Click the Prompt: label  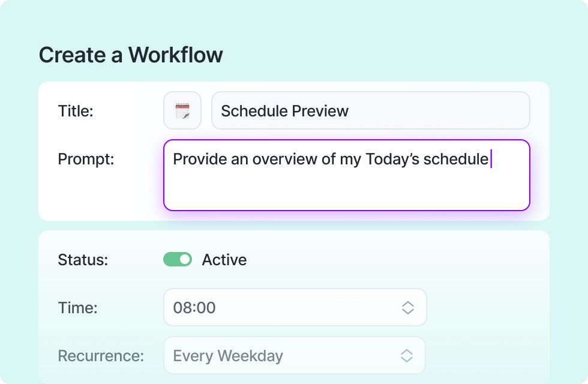pyautogui.click(x=86, y=159)
